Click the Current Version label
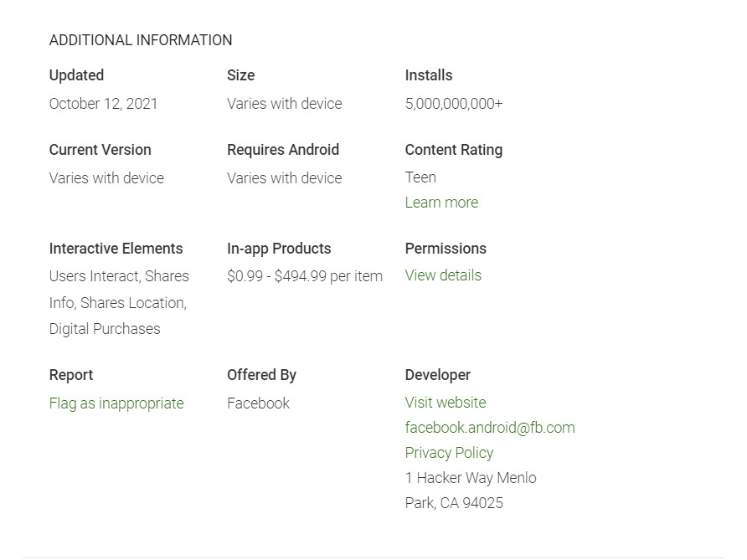 coord(100,150)
